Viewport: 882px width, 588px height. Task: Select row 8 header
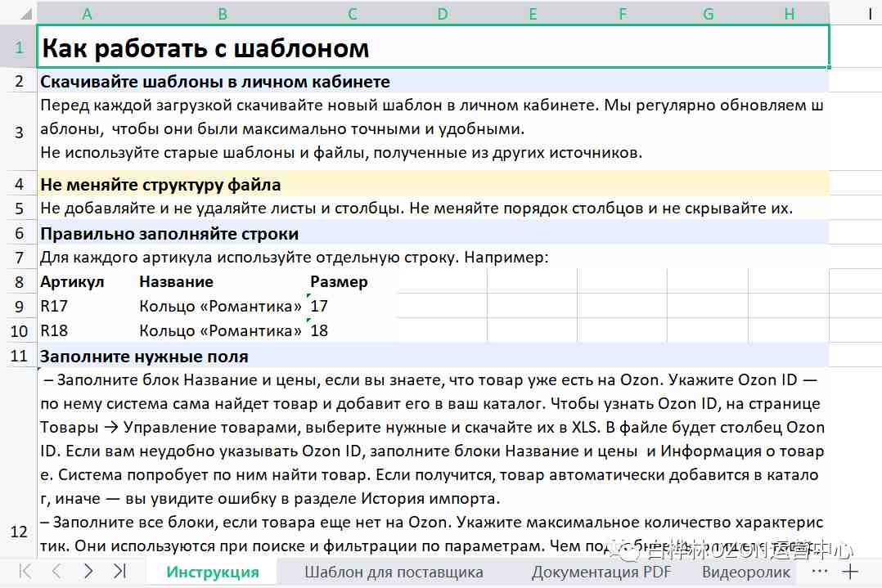click(x=19, y=281)
